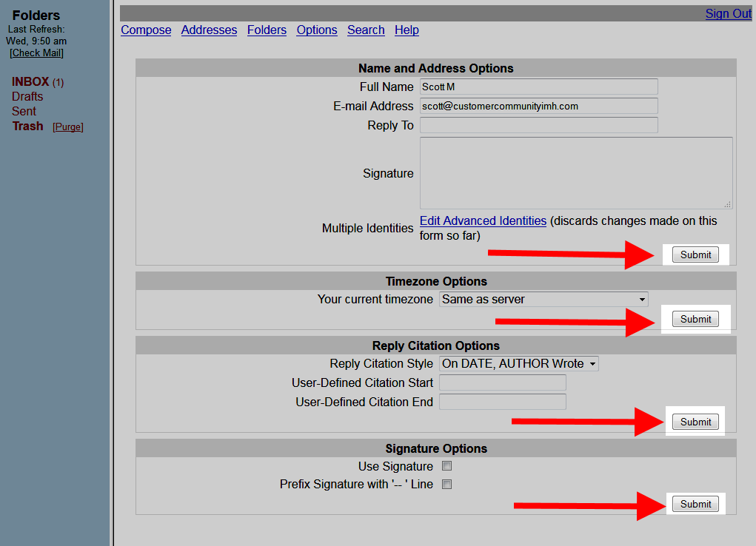The image size is (756, 546).
Task: Open the INBOX folder
Action: coord(30,81)
